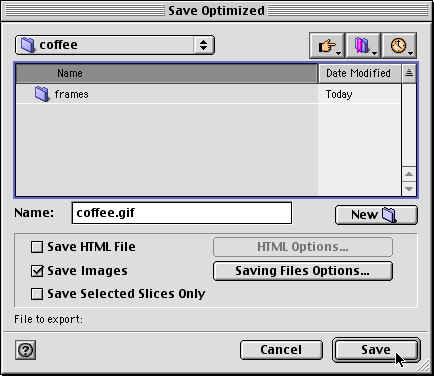Uncheck the Save Images checkbox
The width and height of the screenshot is (434, 376).
(x=37, y=271)
